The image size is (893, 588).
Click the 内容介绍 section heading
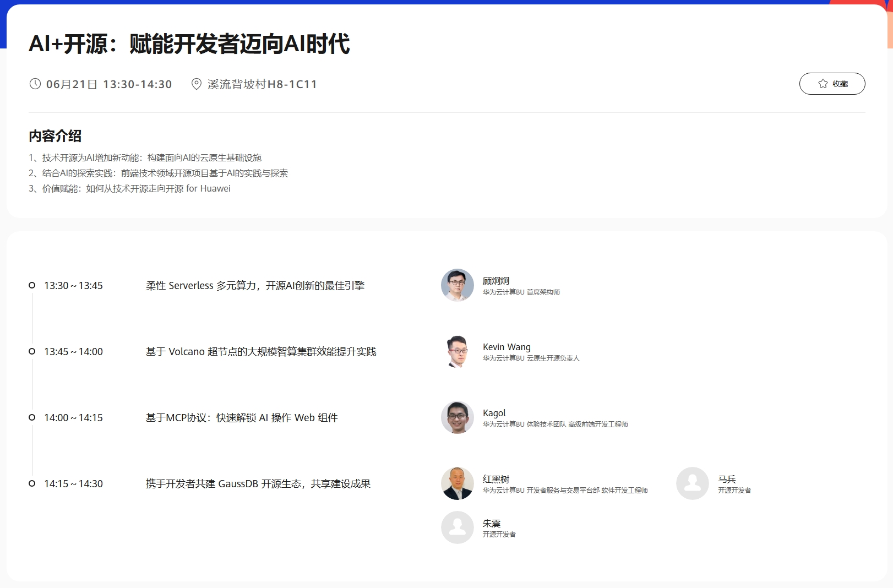(55, 136)
